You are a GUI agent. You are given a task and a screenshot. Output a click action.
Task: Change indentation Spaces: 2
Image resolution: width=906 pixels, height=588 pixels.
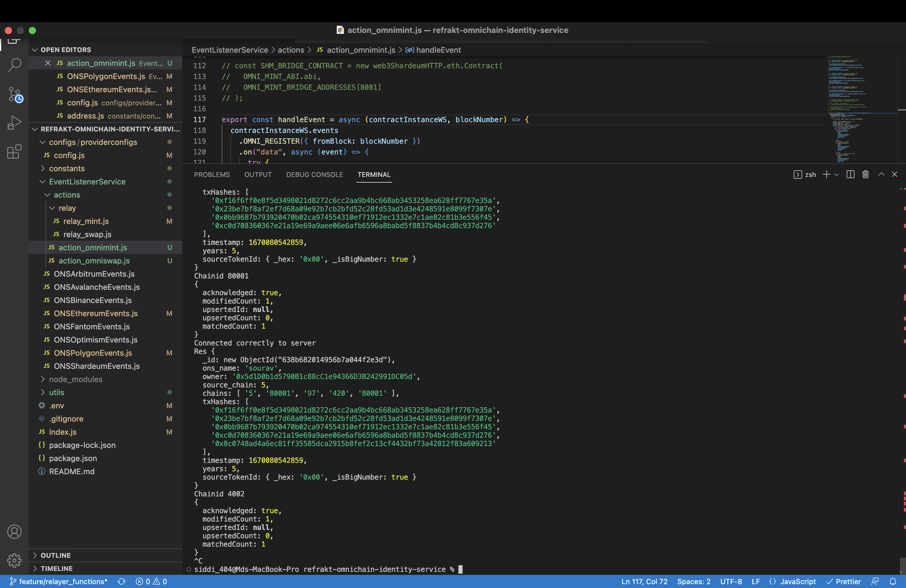(694, 581)
